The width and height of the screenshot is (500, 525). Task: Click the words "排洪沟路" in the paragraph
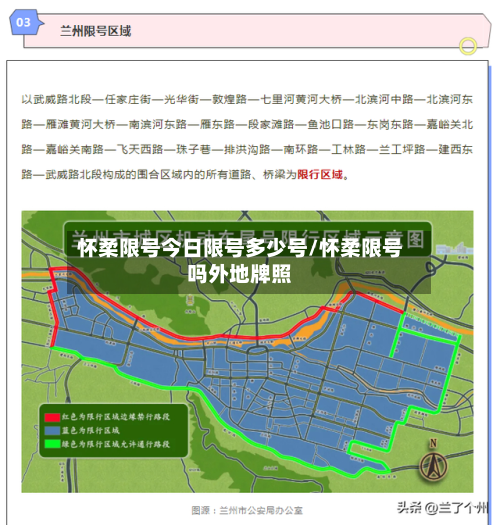(247, 149)
